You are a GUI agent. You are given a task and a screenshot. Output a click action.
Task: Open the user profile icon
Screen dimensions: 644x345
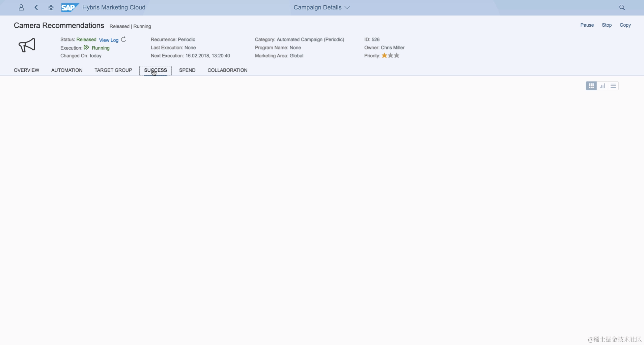coord(21,7)
